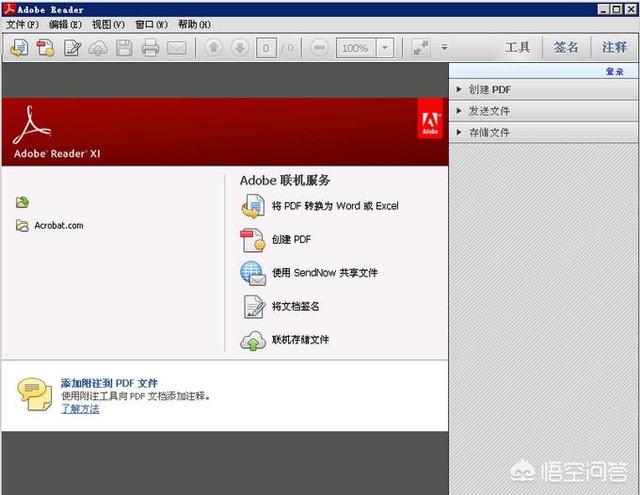
Task: Open the 帮助(H) menu
Action: pos(194,24)
